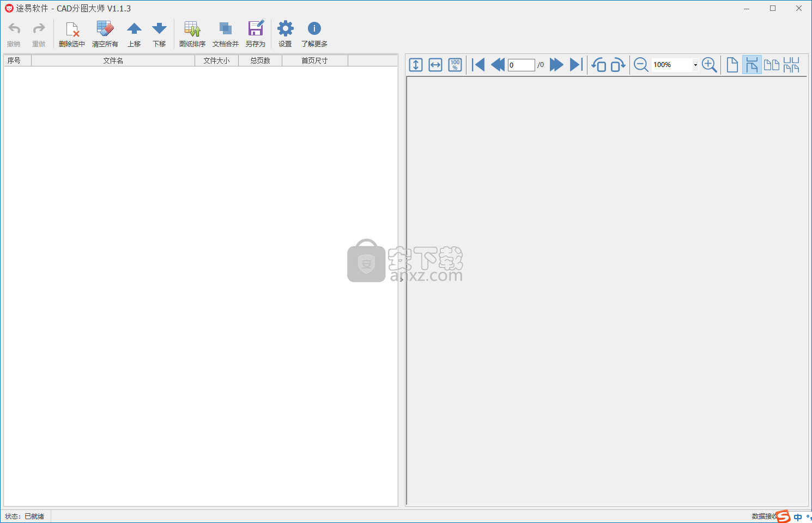This screenshot has width=812, height=523.
Task: Click 另存为 save as icon
Action: [256, 34]
